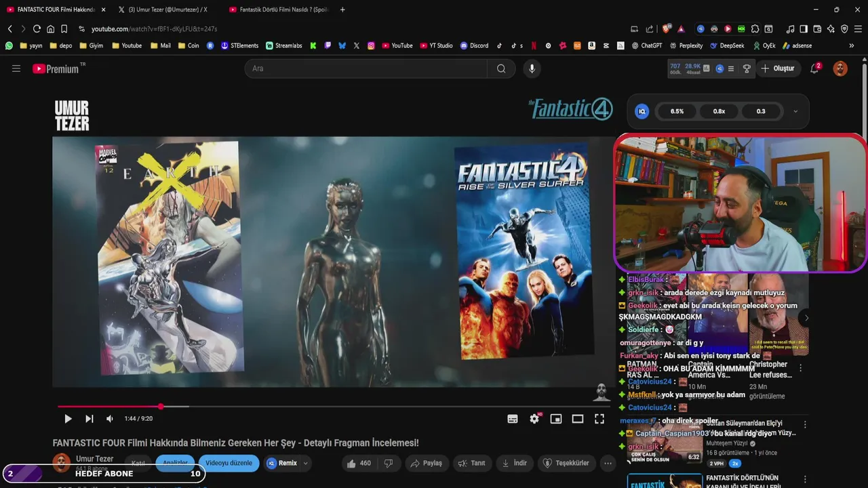
Task: Click the Remix button
Action: pos(283,463)
